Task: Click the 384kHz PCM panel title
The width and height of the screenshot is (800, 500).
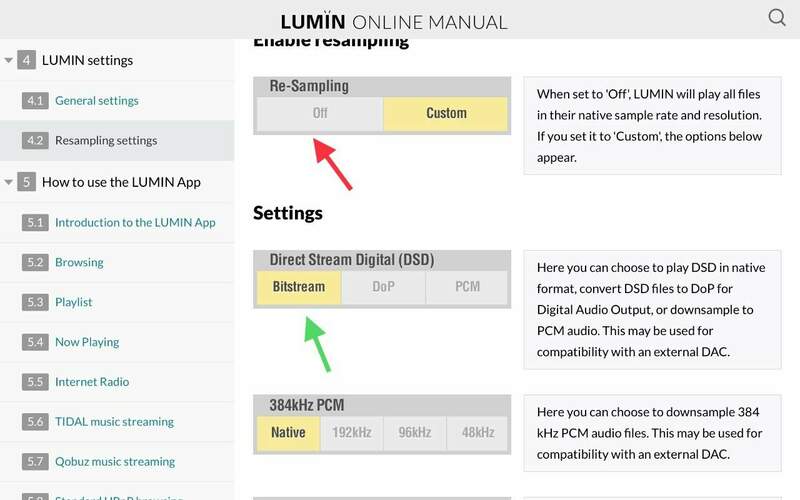Action: [307, 405]
